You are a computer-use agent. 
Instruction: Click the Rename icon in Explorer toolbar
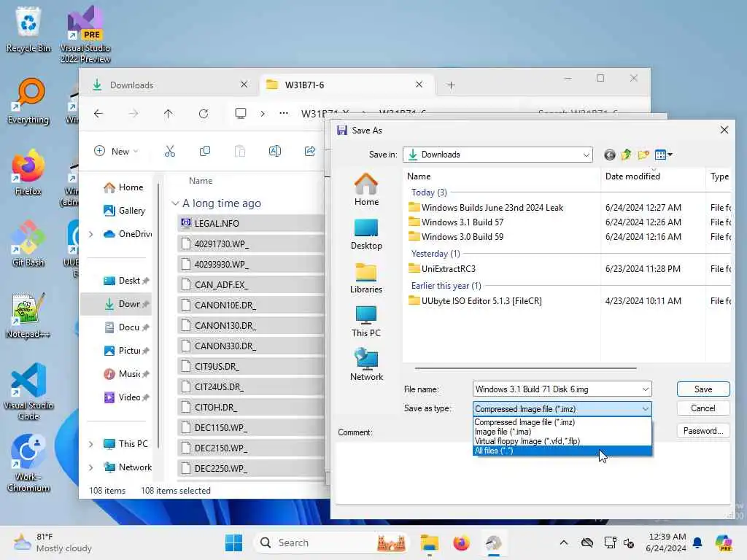[x=275, y=152]
